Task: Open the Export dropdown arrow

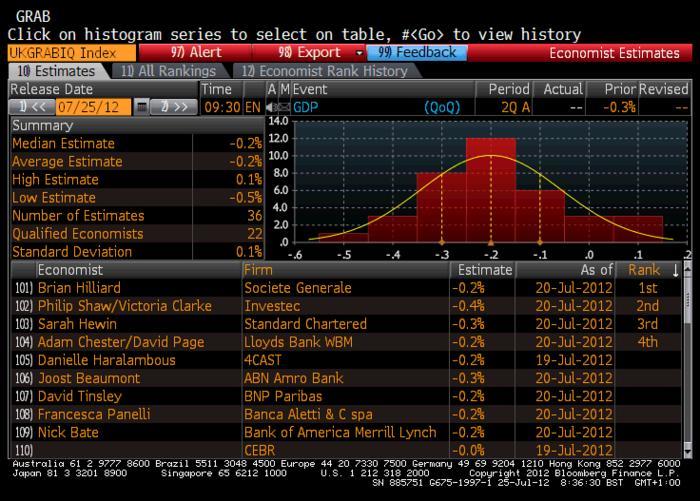Action: pyautogui.click(x=358, y=53)
